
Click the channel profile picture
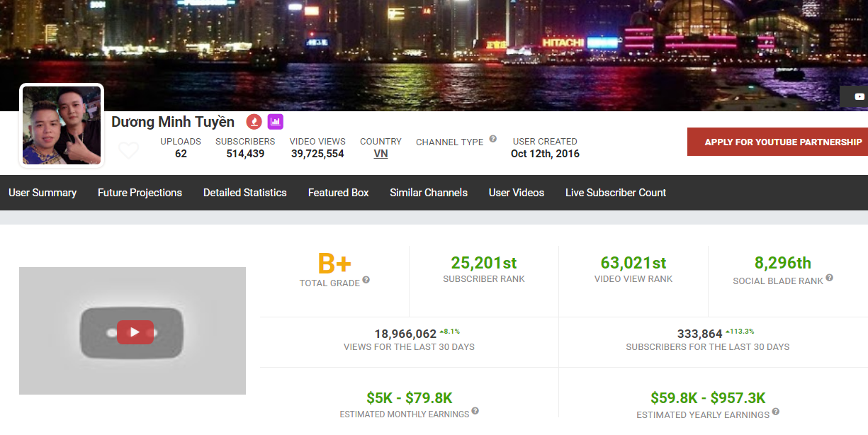62,126
